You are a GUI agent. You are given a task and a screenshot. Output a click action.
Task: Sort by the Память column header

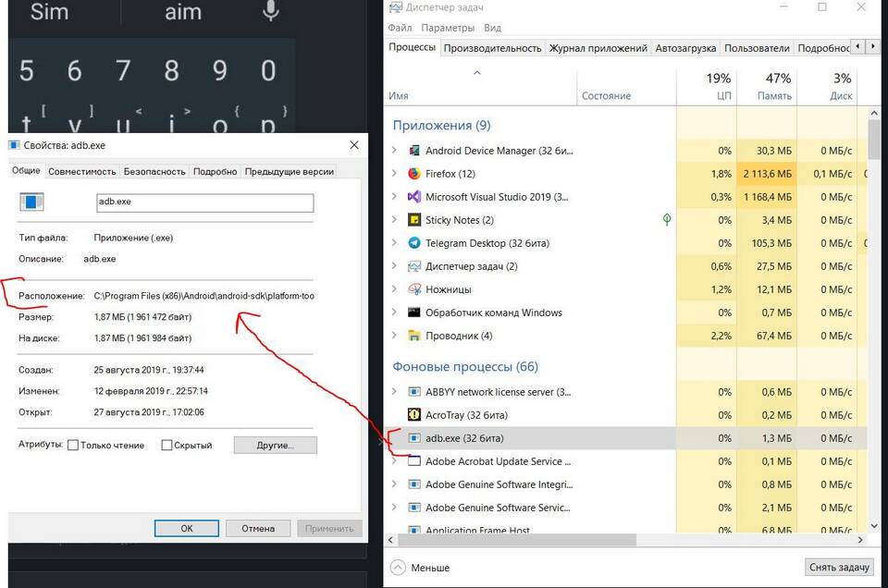click(767, 87)
